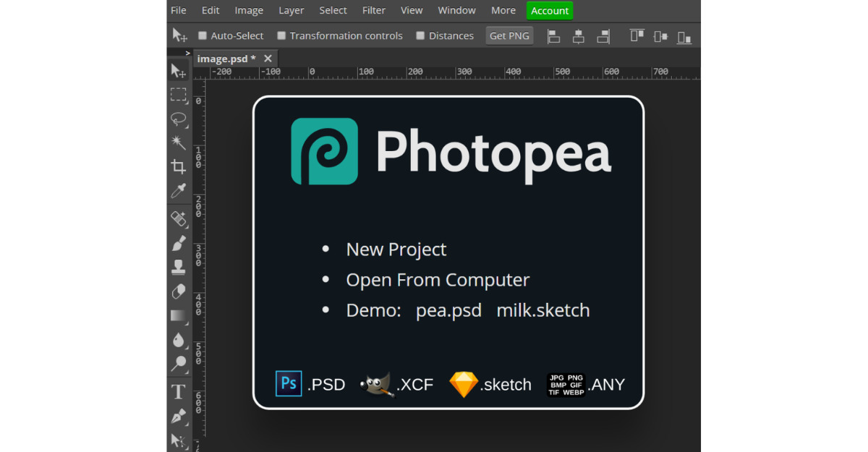Screen dimensions: 868x452
Task: Select the Brush tool
Action: [179, 243]
